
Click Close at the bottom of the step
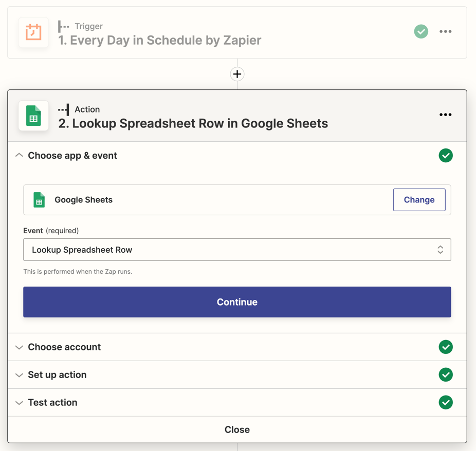point(237,430)
